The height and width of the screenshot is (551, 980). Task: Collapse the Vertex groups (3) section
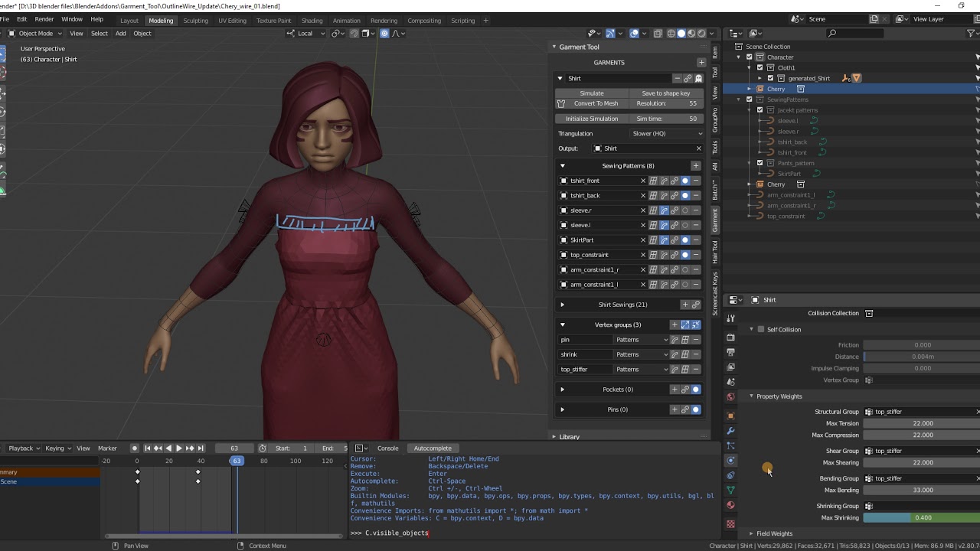[563, 324]
